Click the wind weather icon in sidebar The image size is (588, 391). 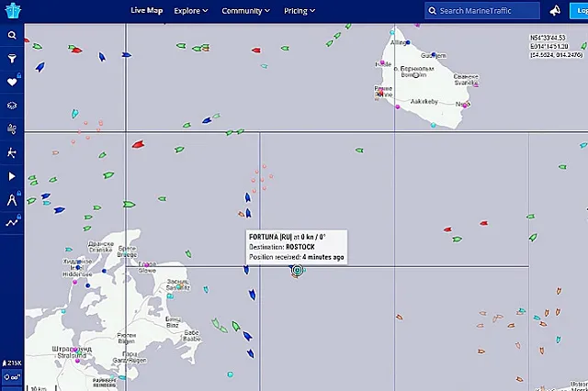pyautogui.click(x=12, y=129)
